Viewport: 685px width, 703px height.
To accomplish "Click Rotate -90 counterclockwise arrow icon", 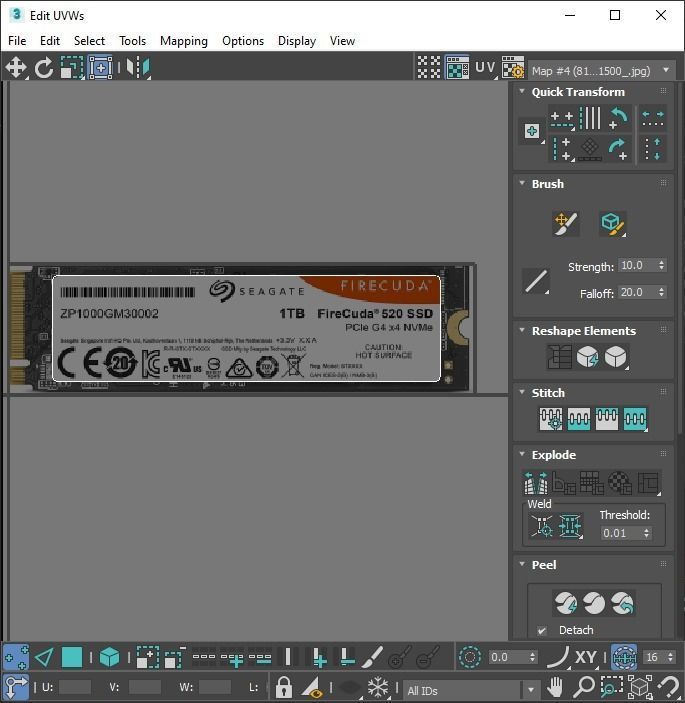I will (x=619, y=118).
